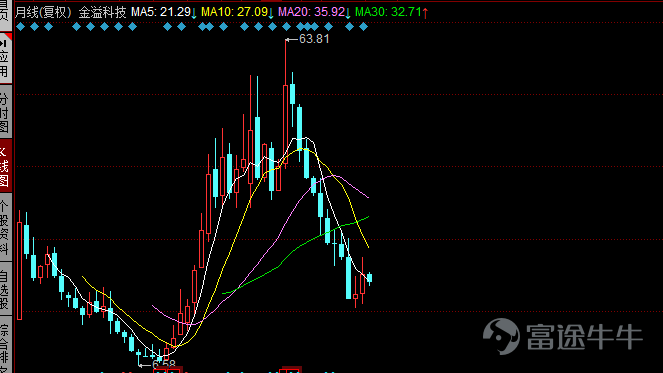663x373 pixels.
Task: Open the 个股资料 tab
Action: click(5, 226)
